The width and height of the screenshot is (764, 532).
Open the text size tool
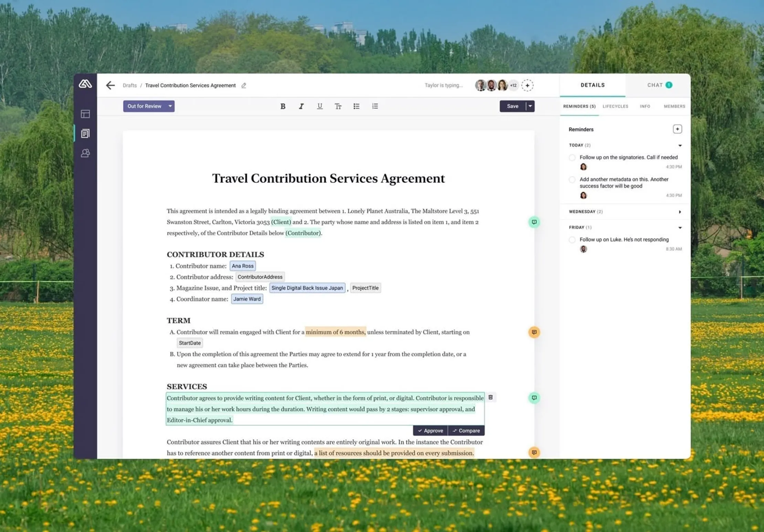coord(338,106)
